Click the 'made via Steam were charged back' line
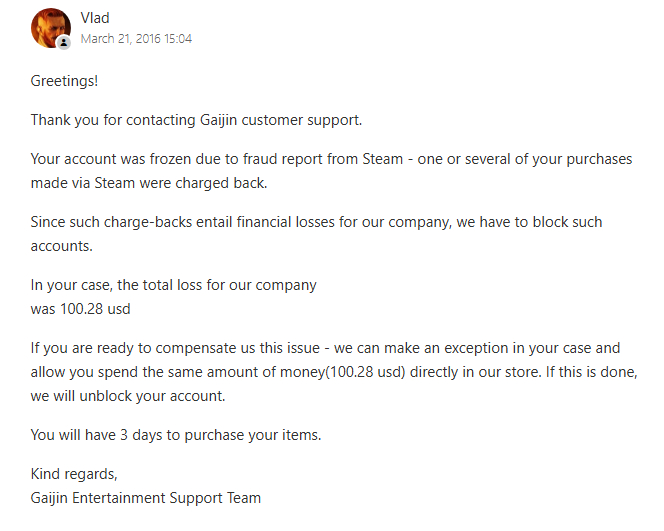The image size is (664, 531). click(149, 183)
